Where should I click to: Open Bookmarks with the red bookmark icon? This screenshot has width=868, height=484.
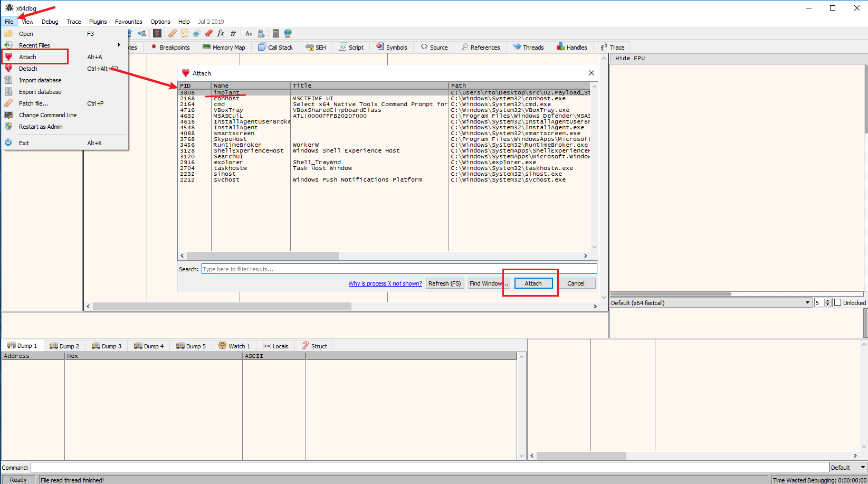[209, 33]
